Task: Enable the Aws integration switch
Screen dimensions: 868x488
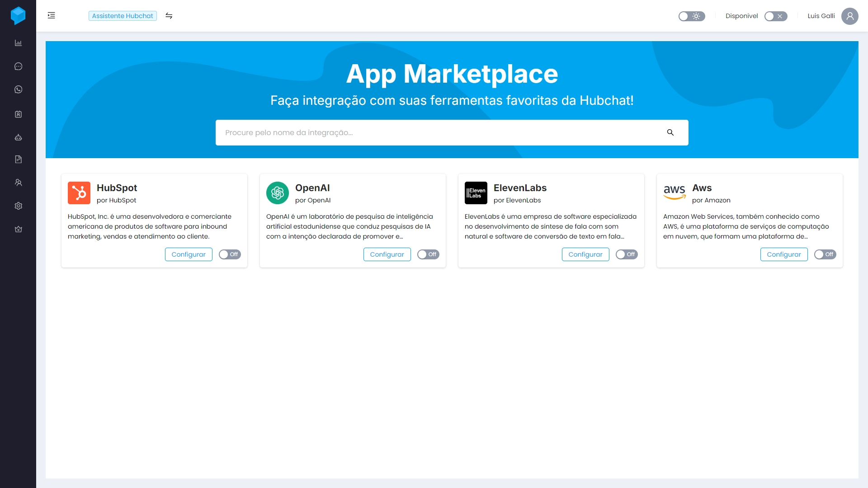Action: pos(825,254)
